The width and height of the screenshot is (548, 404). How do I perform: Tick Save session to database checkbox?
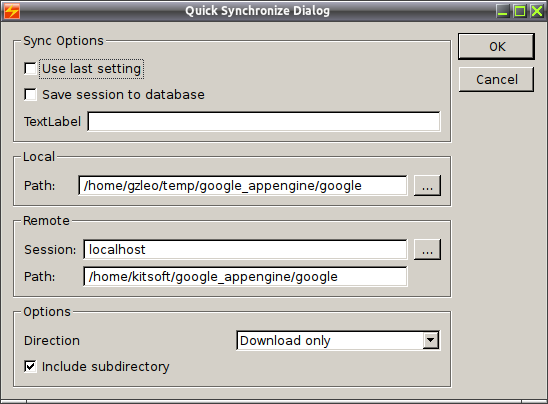point(30,94)
